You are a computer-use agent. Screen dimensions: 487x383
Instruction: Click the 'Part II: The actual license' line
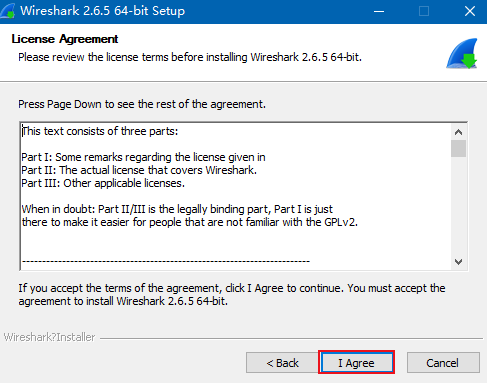pos(139,170)
